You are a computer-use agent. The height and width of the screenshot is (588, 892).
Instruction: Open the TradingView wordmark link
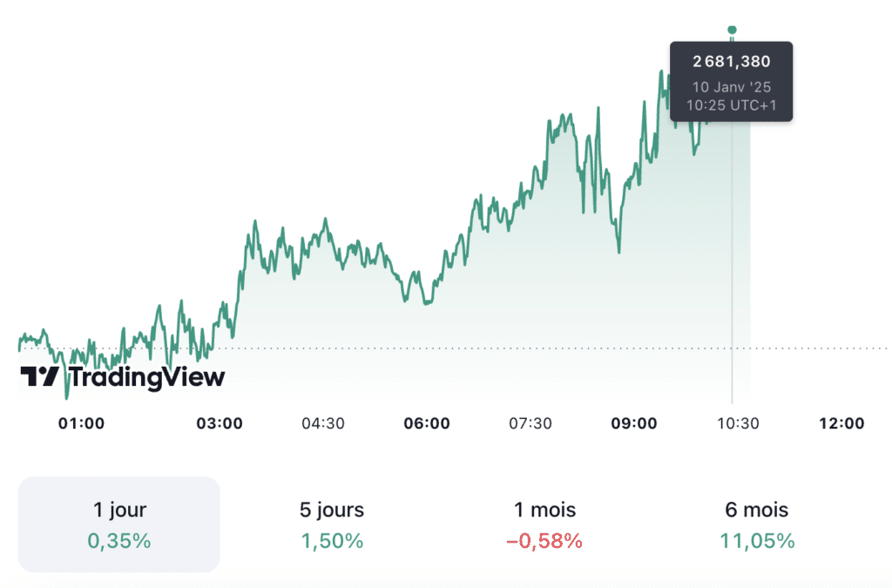click(146, 377)
